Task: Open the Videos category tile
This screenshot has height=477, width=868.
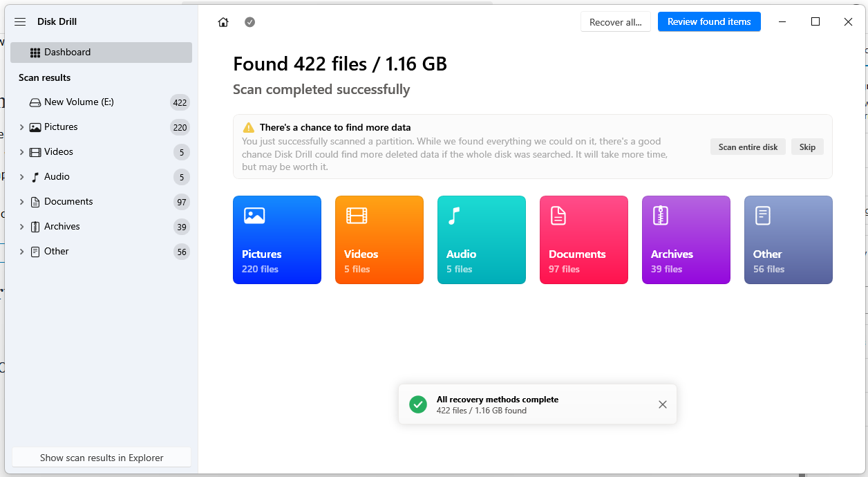Action: point(379,240)
